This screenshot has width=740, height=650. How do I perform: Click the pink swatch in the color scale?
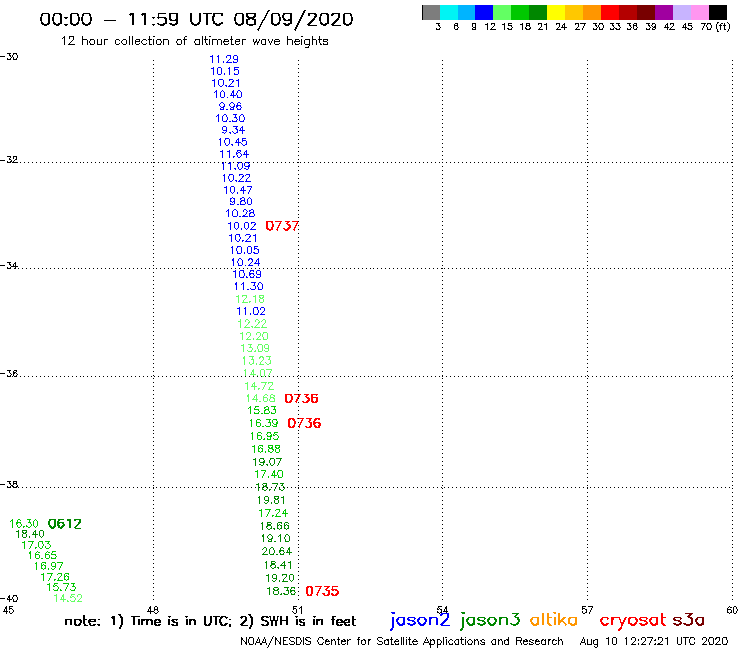[x=699, y=12]
